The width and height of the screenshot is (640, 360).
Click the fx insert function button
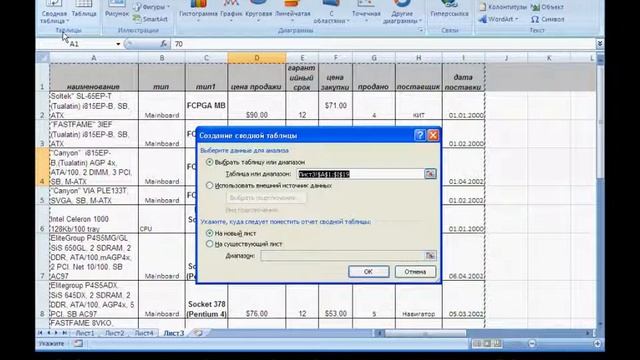tap(163, 44)
